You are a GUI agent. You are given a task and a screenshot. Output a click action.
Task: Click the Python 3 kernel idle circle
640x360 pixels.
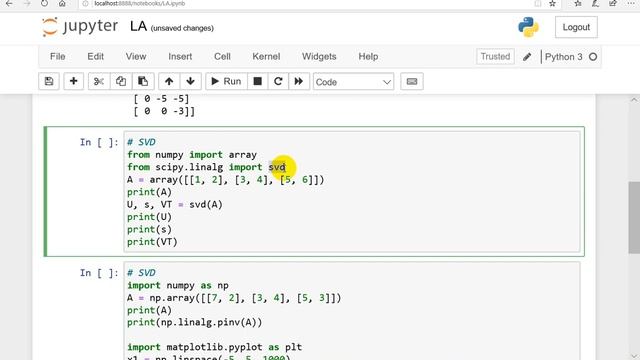pyautogui.click(x=593, y=57)
